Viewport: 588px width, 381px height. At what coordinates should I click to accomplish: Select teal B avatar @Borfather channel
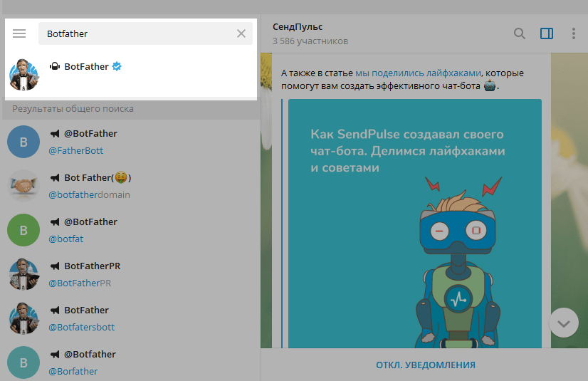tap(23, 362)
